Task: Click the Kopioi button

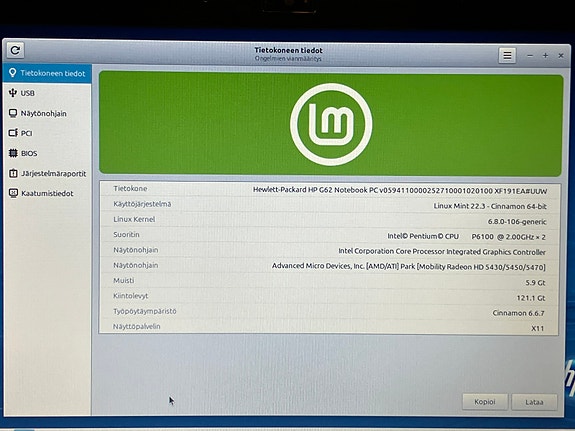Action: point(485,402)
